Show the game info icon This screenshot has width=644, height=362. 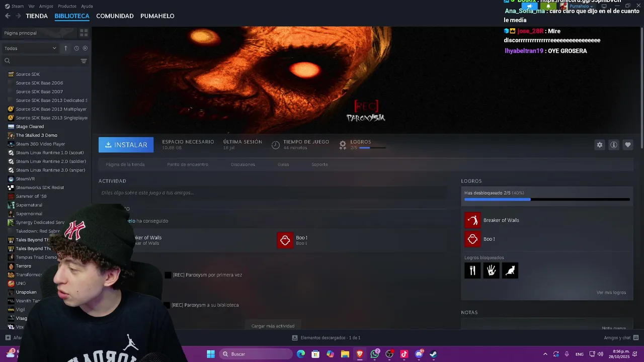614,145
